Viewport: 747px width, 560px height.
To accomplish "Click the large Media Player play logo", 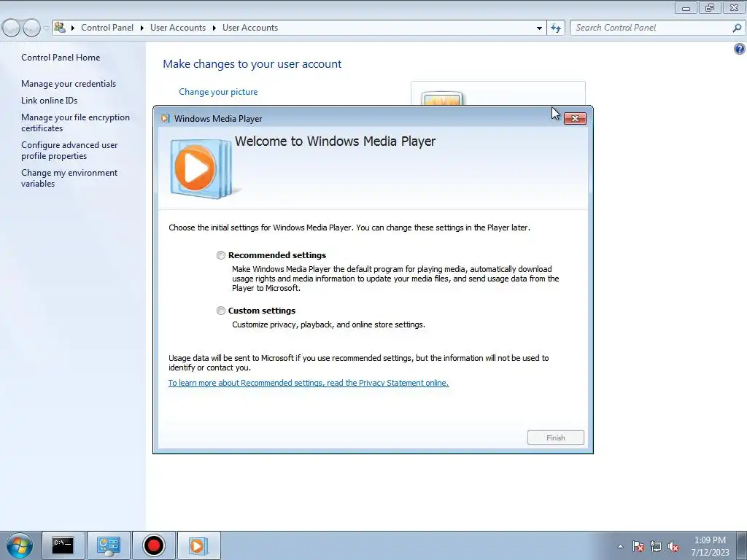I will click(x=201, y=168).
